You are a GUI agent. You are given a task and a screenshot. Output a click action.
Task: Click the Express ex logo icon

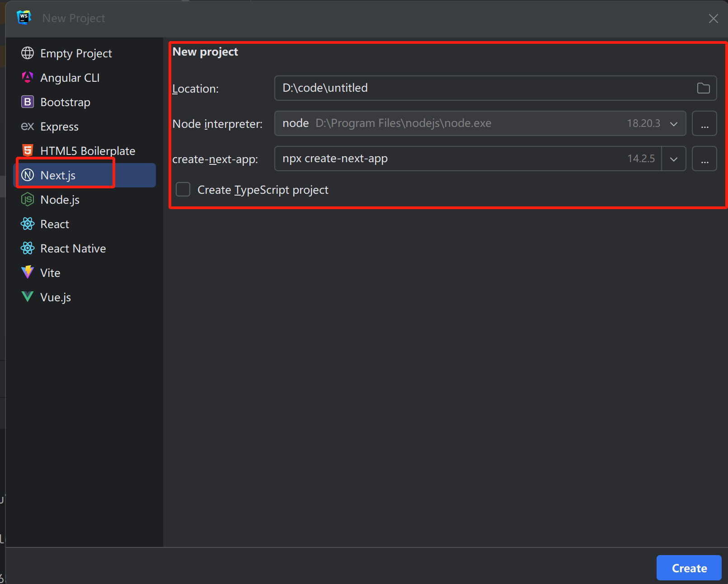coord(28,126)
